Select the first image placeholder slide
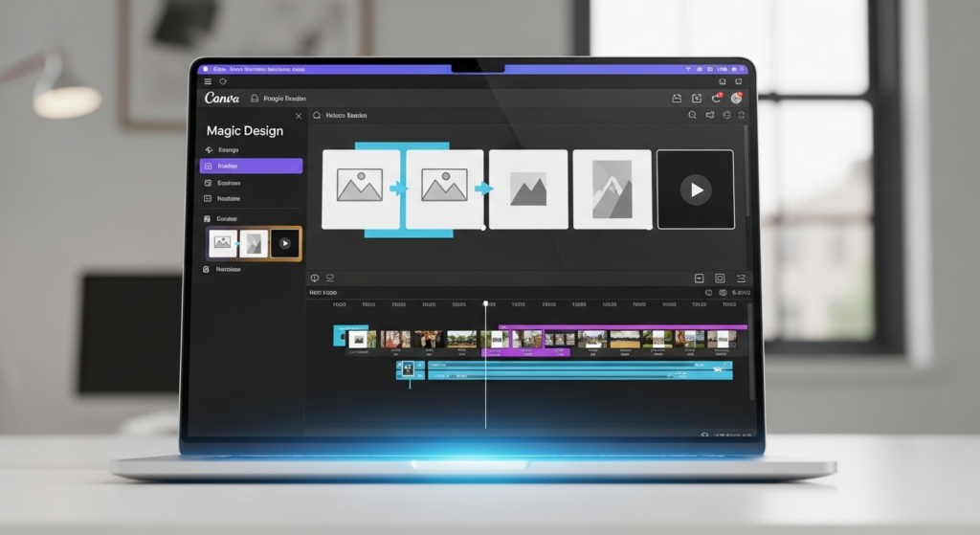Image resolution: width=980 pixels, height=535 pixels. pos(360,189)
